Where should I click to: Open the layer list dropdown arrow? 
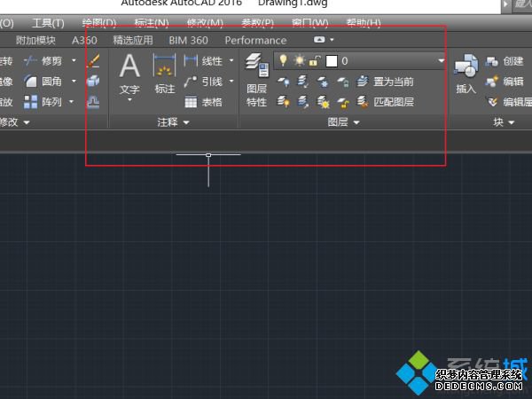(x=441, y=60)
